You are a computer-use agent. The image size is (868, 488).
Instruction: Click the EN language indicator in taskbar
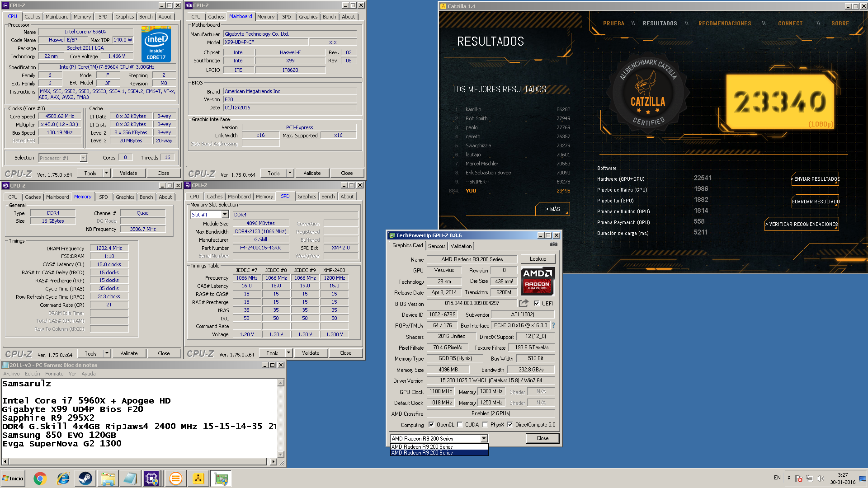pyautogui.click(x=777, y=478)
